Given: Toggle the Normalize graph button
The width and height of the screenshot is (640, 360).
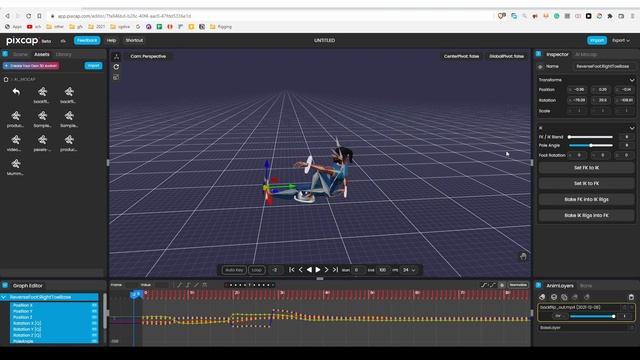Looking at the screenshot, I should click(x=518, y=285).
